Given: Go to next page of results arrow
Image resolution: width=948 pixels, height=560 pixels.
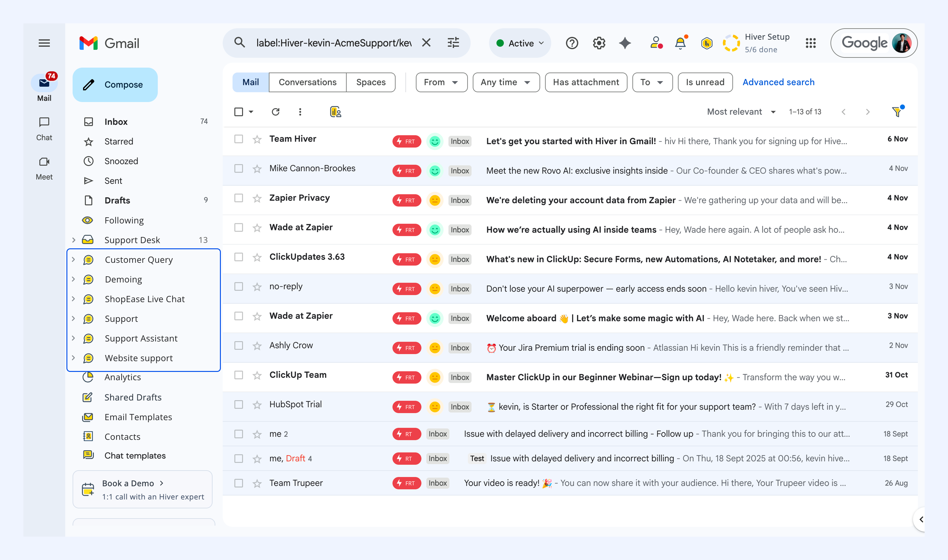Looking at the screenshot, I should (868, 112).
